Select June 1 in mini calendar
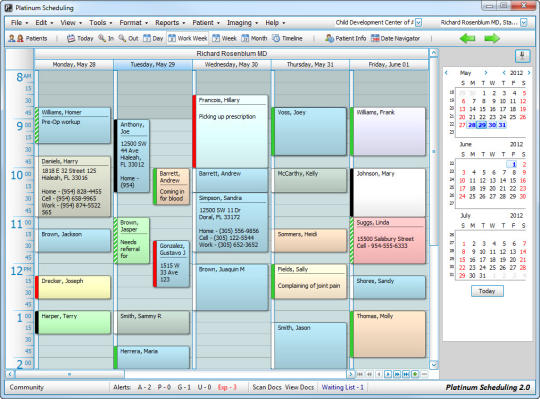The image size is (540, 399). pos(513,164)
